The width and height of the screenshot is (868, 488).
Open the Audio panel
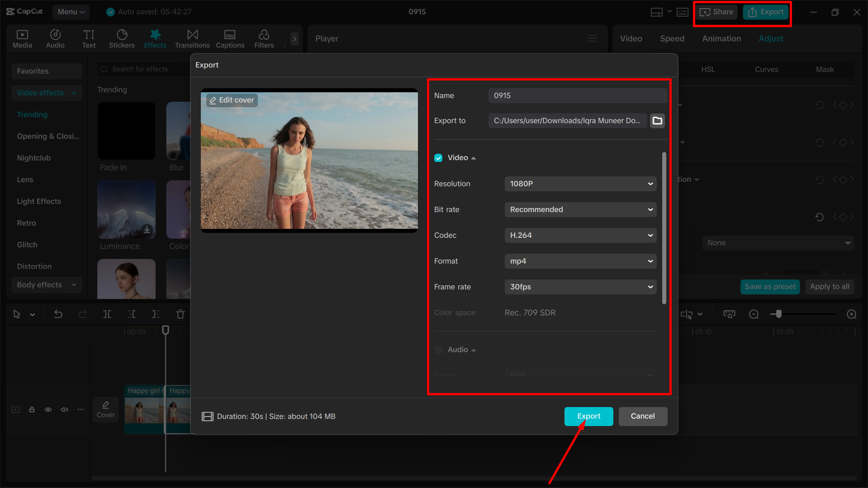pyautogui.click(x=55, y=38)
